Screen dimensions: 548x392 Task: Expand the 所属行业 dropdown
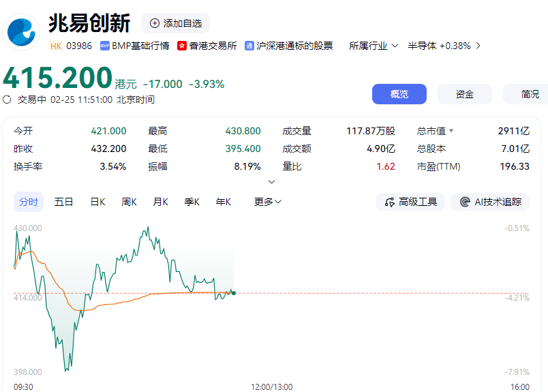coord(374,46)
